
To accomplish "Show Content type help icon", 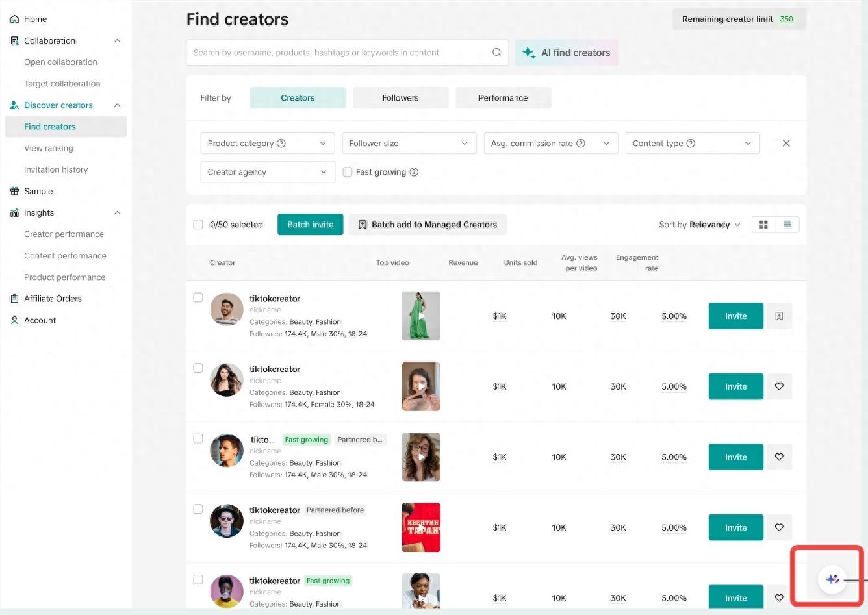I will pos(691,144).
